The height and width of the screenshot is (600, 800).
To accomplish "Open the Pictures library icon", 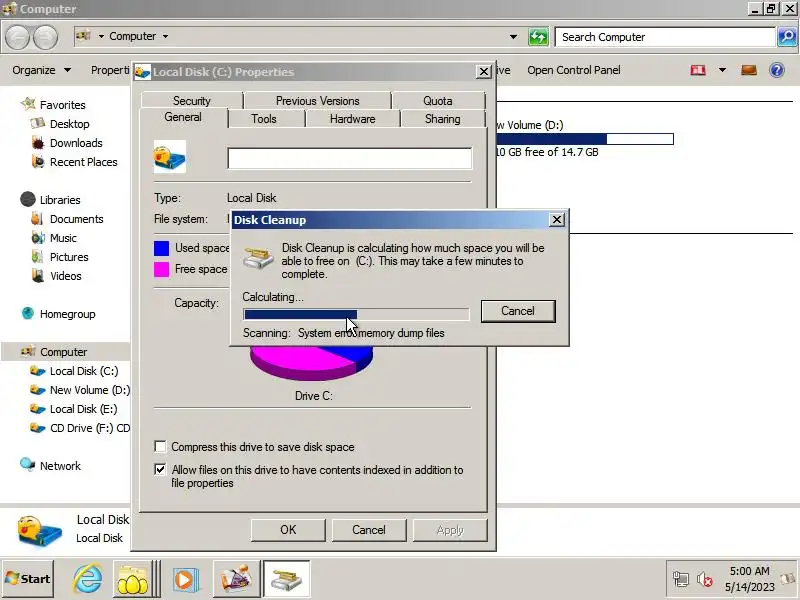I will click(37, 257).
